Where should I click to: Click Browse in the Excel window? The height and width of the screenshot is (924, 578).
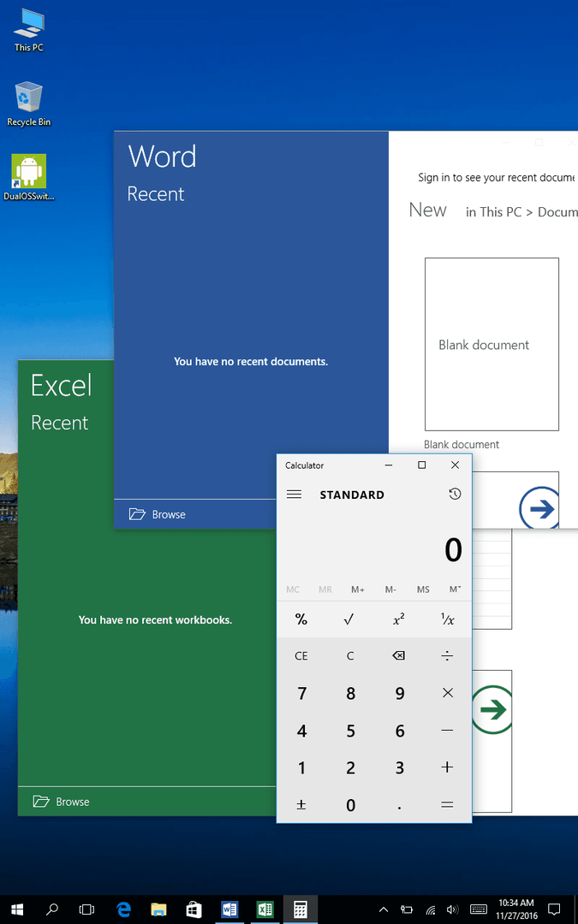pos(61,802)
